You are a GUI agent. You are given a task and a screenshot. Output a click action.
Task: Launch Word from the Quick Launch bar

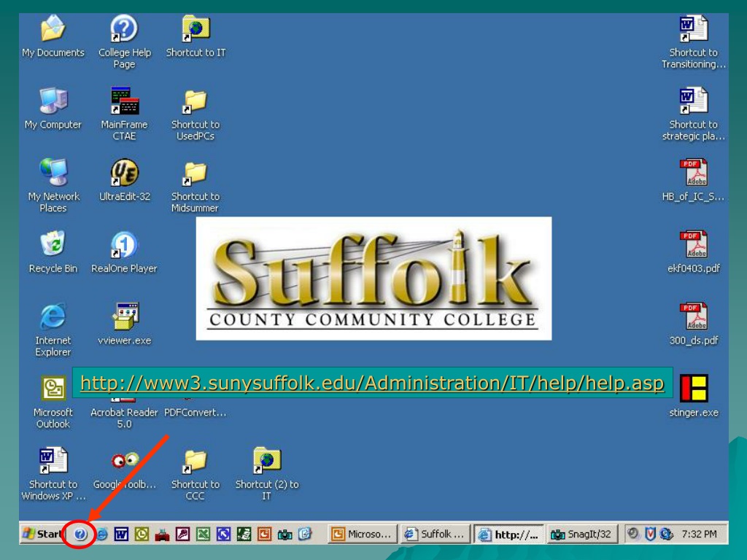pyautogui.click(x=121, y=534)
